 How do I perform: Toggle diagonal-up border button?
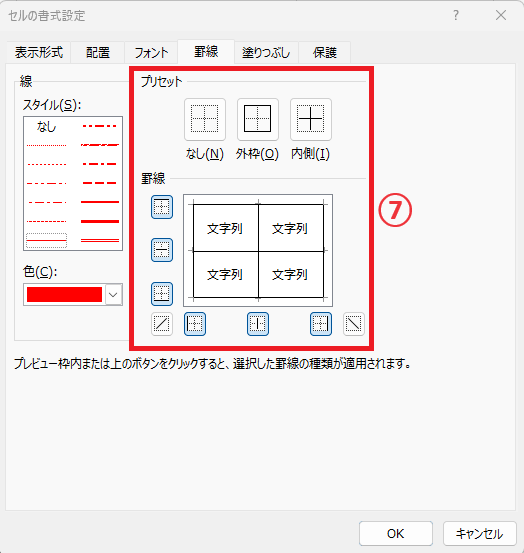coord(162,324)
